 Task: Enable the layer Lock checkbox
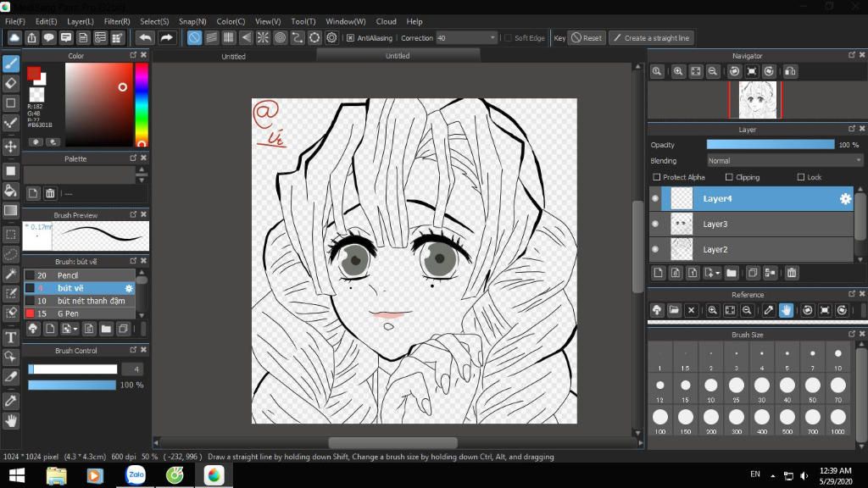point(800,177)
